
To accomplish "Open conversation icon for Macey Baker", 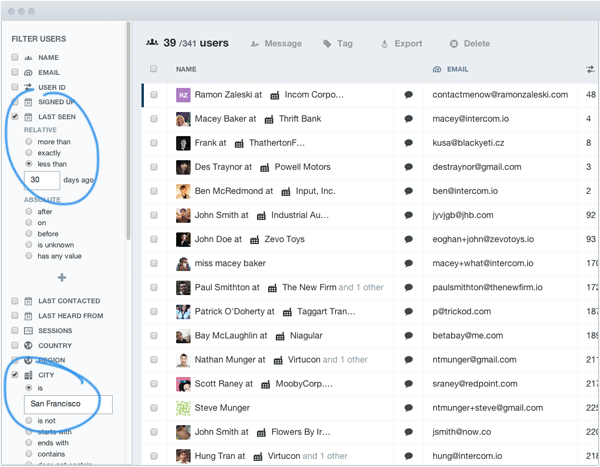I will [408, 119].
